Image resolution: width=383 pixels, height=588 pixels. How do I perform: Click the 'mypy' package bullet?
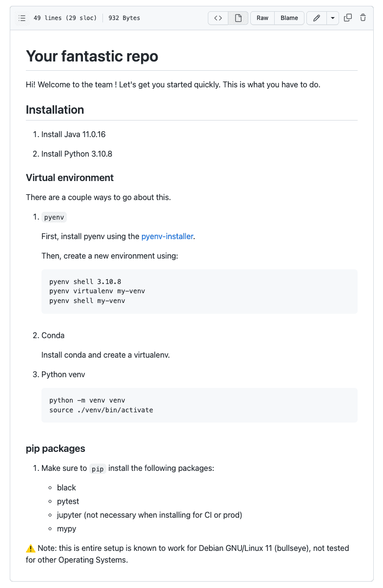pyautogui.click(x=67, y=528)
